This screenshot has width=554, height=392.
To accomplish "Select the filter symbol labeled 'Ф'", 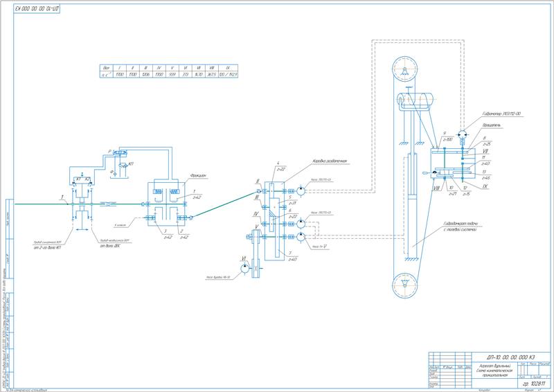I will click(114, 173).
